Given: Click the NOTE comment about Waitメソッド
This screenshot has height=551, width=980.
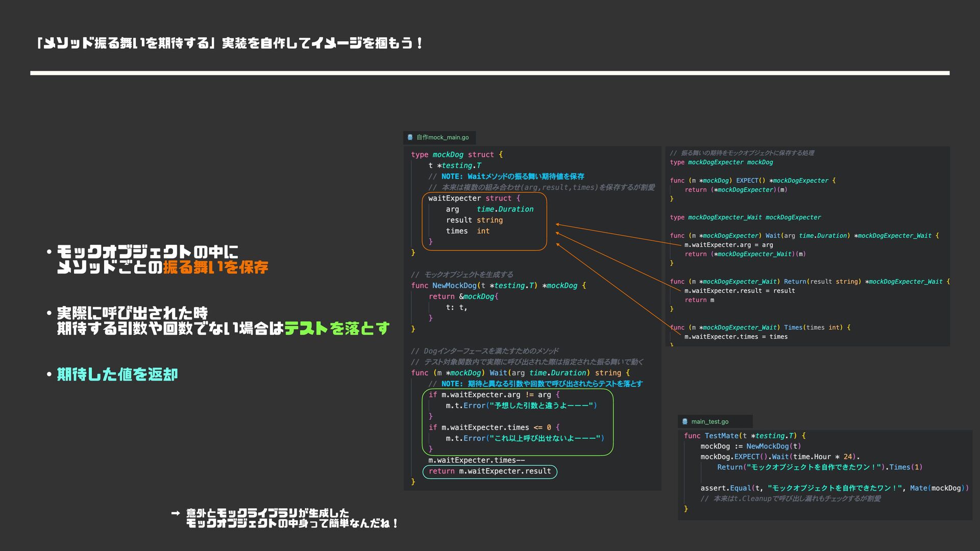Looking at the screenshot, I should pyautogui.click(x=506, y=177).
